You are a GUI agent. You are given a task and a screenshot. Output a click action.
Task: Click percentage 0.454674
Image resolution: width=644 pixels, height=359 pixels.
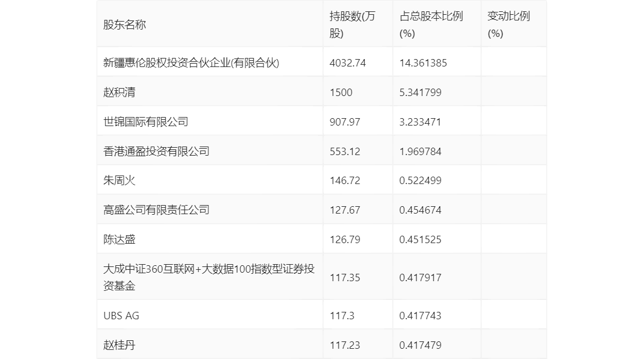(x=421, y=210)
